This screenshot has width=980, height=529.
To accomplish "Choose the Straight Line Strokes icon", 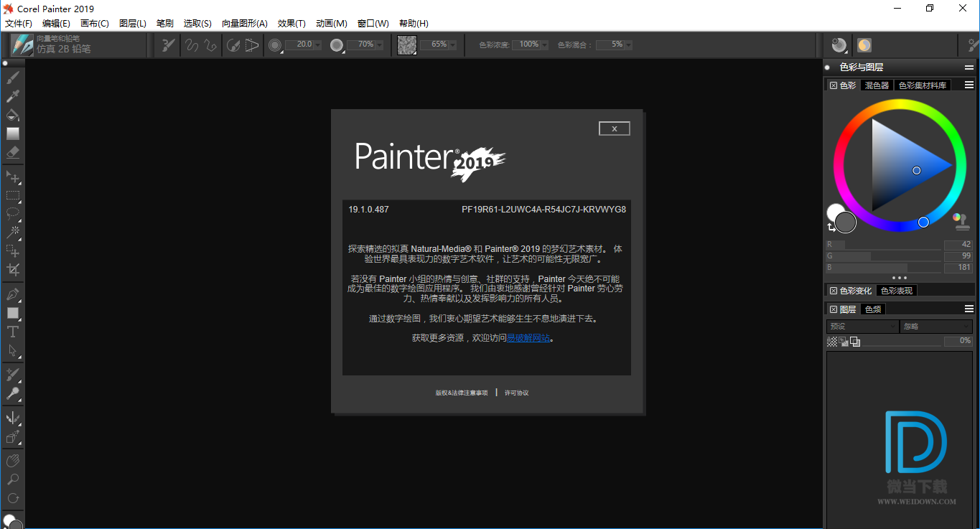I will 210,45.
